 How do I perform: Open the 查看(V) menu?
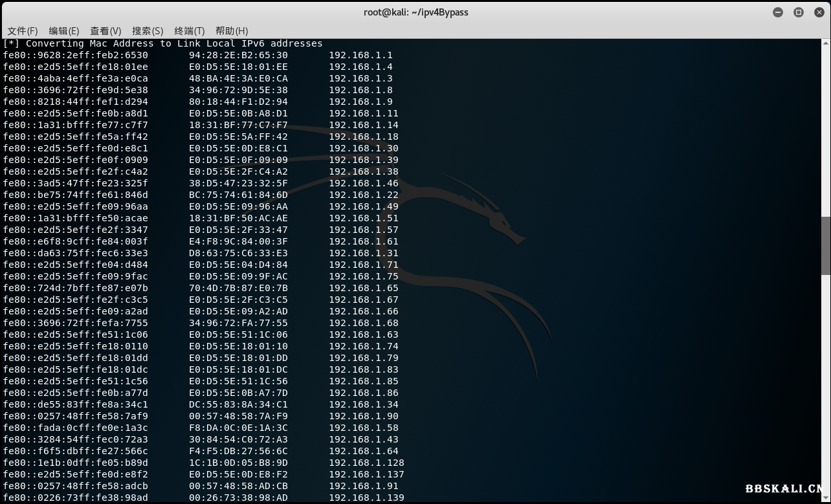(105, 30)
